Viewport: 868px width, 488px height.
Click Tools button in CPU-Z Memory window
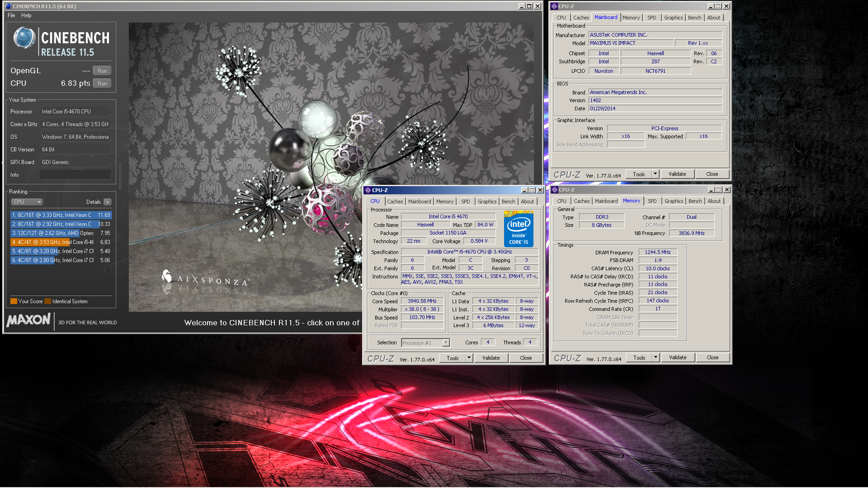tap(639, 357)
